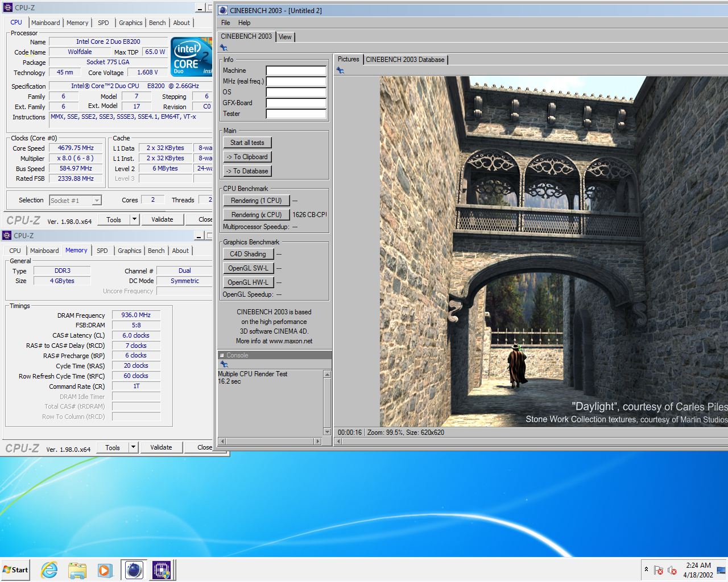
Task: Open SPD tab in lower CPU-Z
Action: click(x=102, y=251)
